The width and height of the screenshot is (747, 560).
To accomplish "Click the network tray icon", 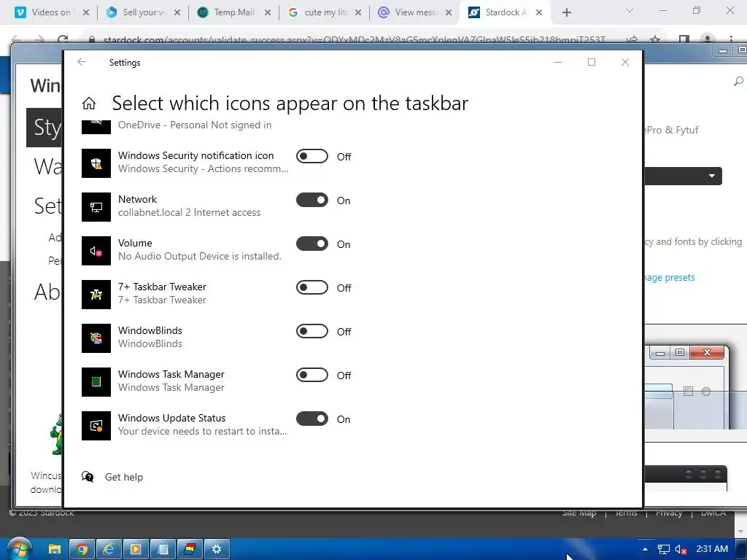I will pyautogui.click(x=663, y=549).
